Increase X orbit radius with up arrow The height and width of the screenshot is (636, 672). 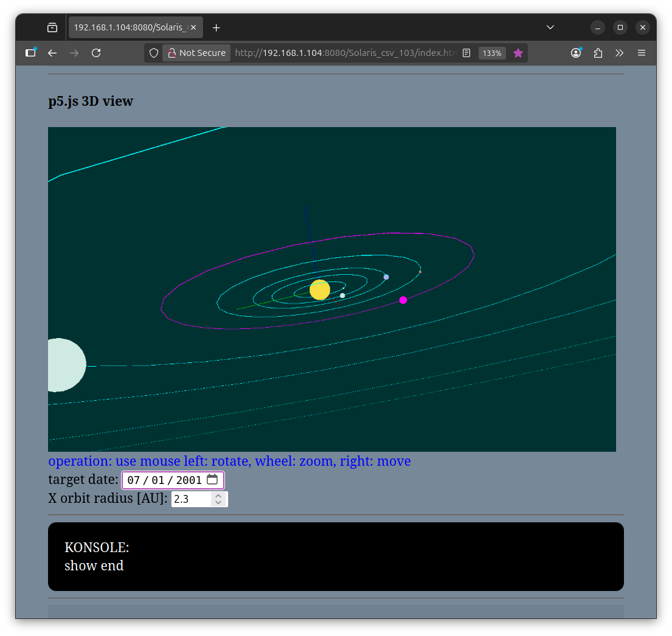218,496
